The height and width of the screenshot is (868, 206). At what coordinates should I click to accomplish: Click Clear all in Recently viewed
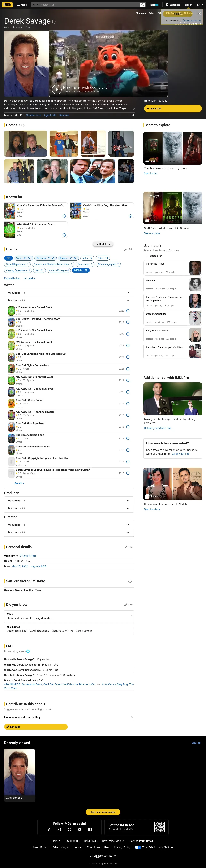click(196, 743)
